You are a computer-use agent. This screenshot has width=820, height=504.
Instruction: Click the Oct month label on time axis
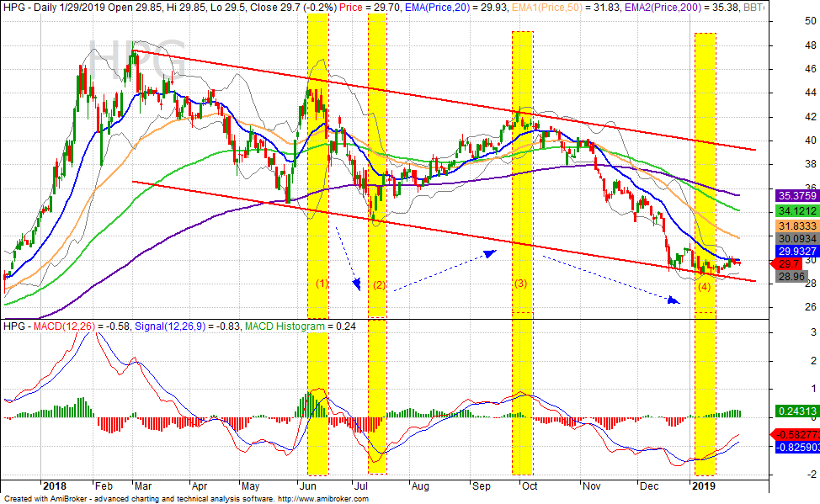530,486
